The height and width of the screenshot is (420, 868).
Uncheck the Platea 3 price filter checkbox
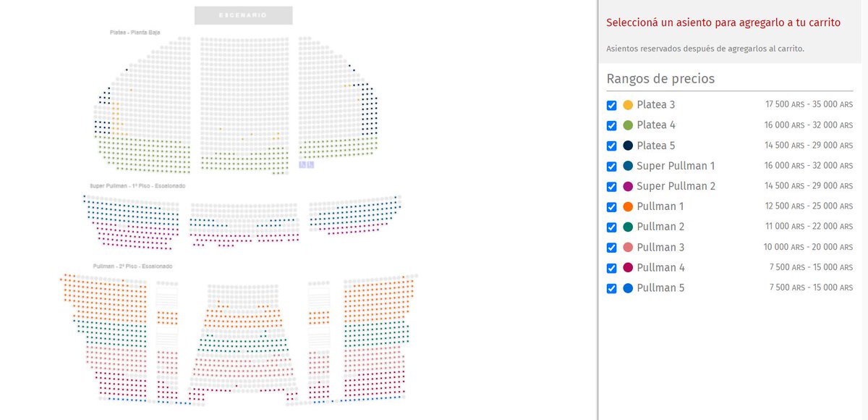point(611,105)
